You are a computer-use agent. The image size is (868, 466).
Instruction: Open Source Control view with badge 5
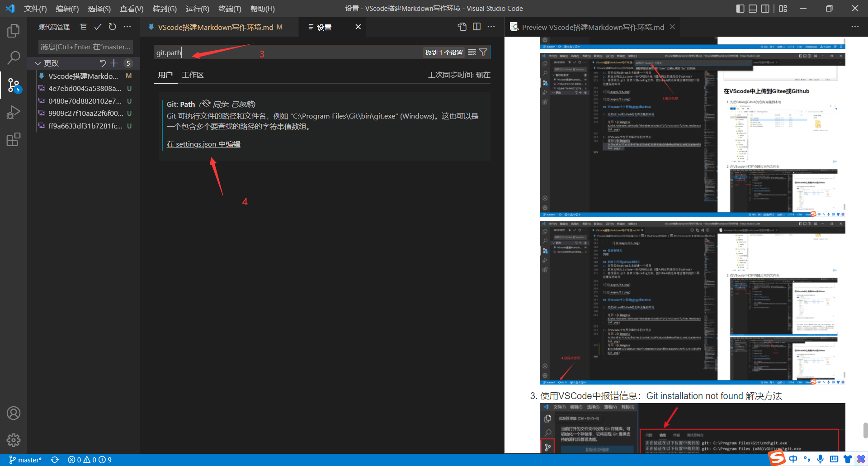14,85
